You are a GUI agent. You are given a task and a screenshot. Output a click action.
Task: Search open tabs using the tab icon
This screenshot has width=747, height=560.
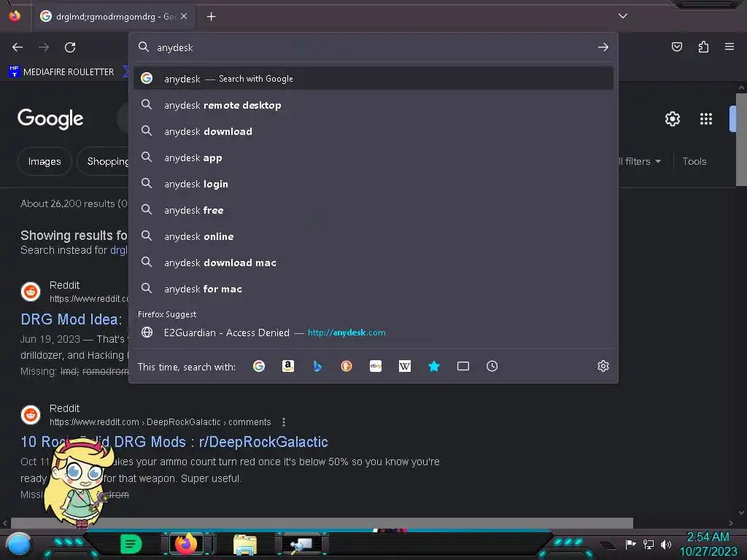click(463, 366)
